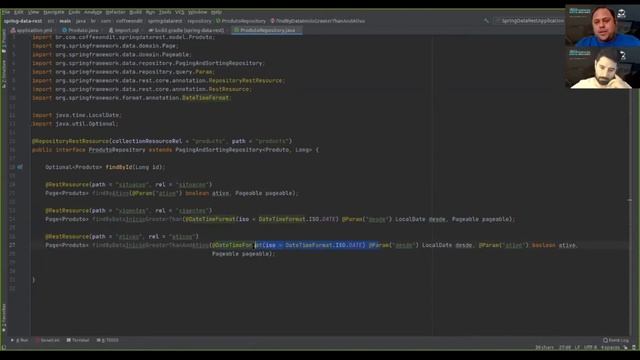The image size is (640, 360).
Task: Click the editor vertical scrollbar marker
Action: pos(629,200)
